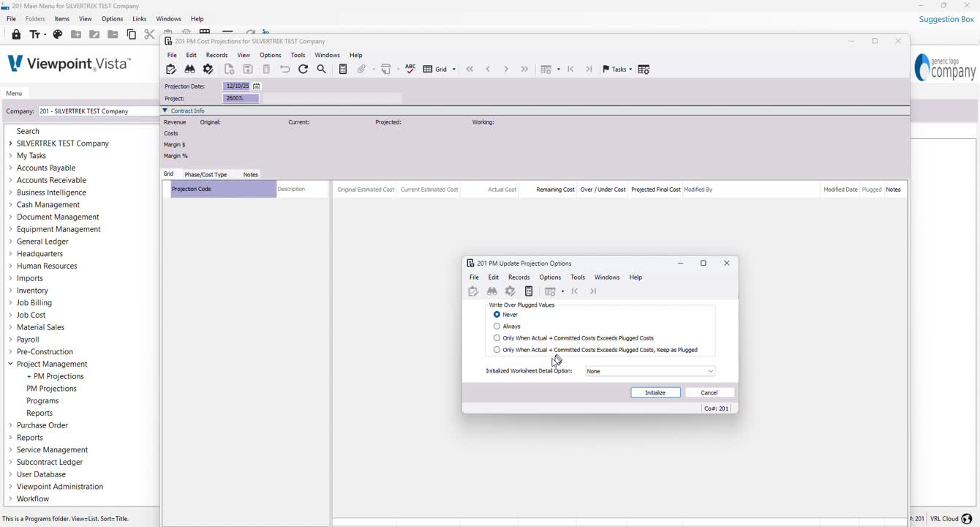
Task: Expand the Payroll tree node
Action: coord(10,340)
